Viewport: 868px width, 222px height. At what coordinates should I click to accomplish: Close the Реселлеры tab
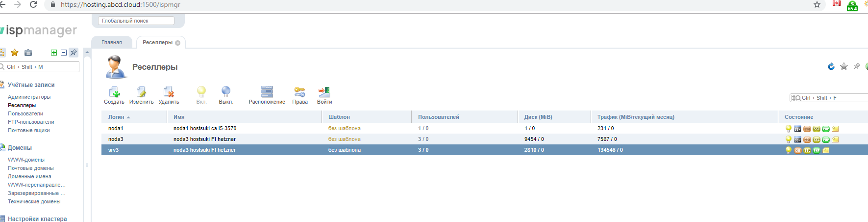(x=178, y=43)
